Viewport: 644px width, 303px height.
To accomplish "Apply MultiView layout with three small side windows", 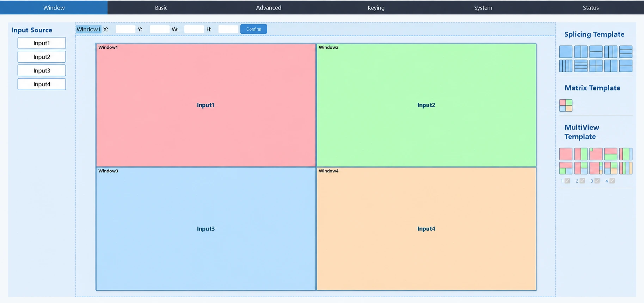I will point(596,168).
